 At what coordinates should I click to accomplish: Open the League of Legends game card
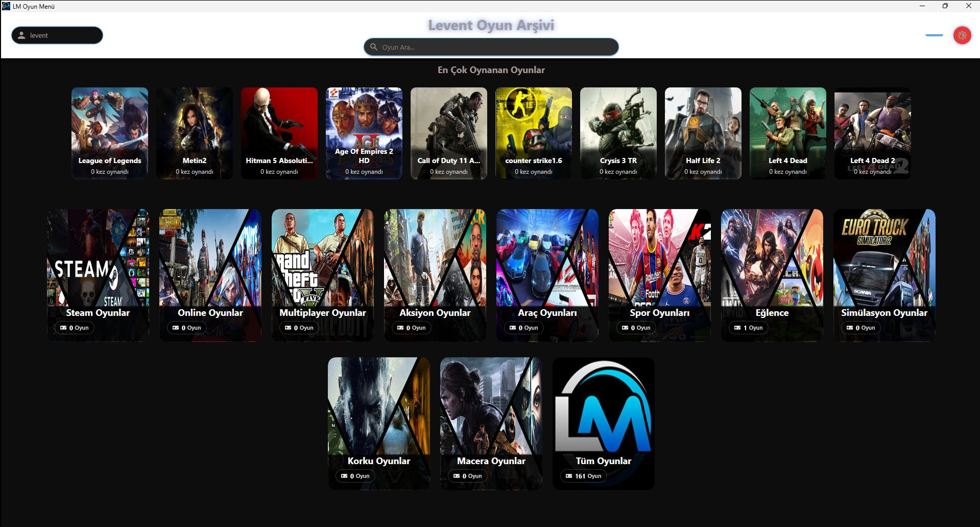(x=110, y=133)
